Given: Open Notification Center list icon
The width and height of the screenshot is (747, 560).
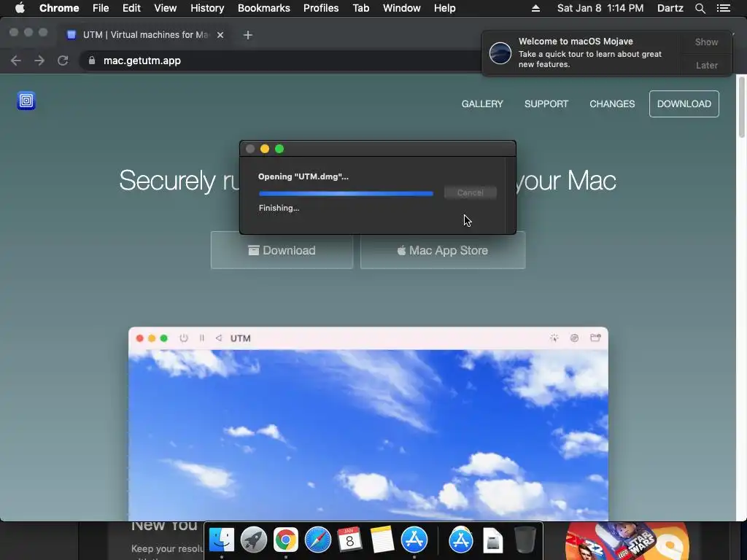Looking at the screenshot, I should click(x=724, y=8).
